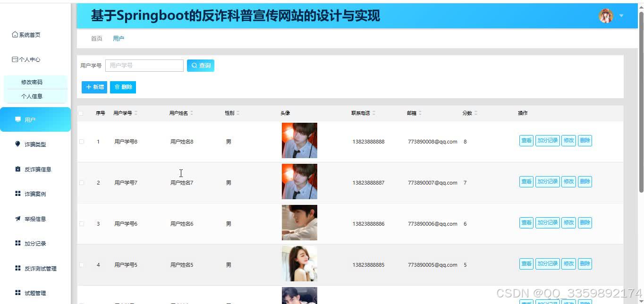Viewport: 644px width, 304px height.
Task: Click 查看 for 用户学号6 row
Action: click(526, 223)
